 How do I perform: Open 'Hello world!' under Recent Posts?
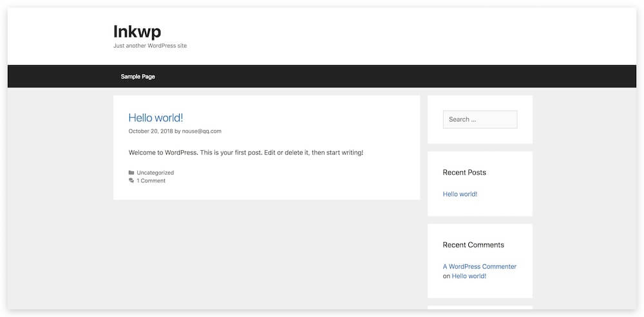click(460, 194)
